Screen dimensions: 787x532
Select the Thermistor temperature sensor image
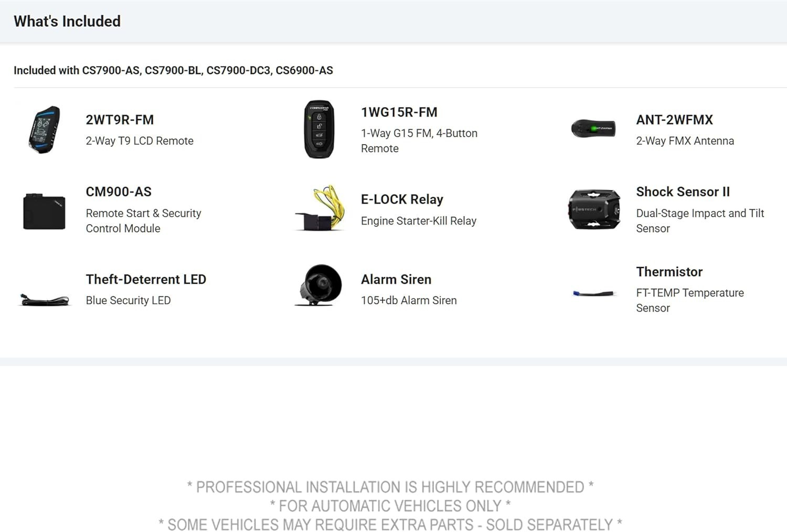click(593, 293)
